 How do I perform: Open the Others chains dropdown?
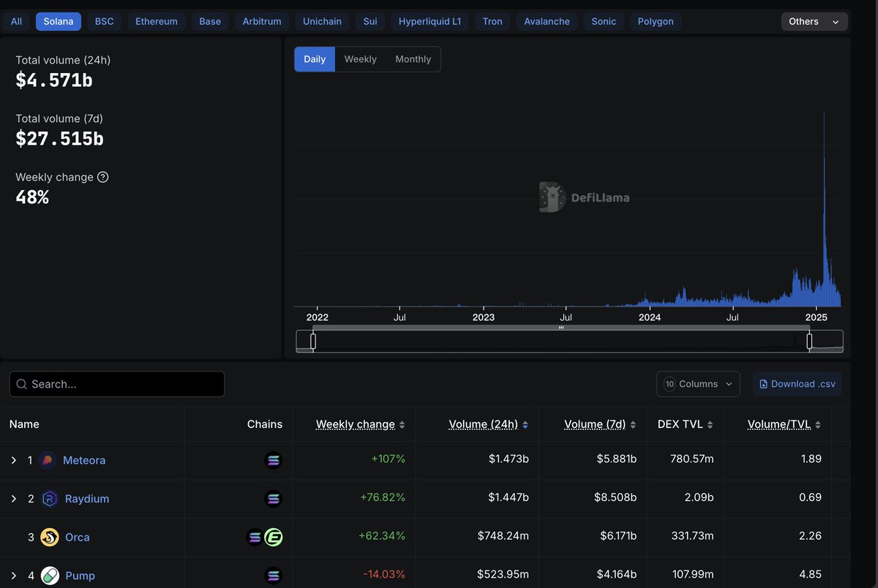coord(814,21)
